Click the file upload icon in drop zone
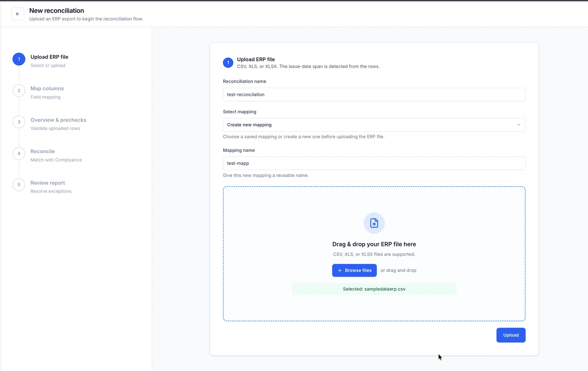This screenshot has width=588, height=371. pyautogui.click(x=374, y=223)
